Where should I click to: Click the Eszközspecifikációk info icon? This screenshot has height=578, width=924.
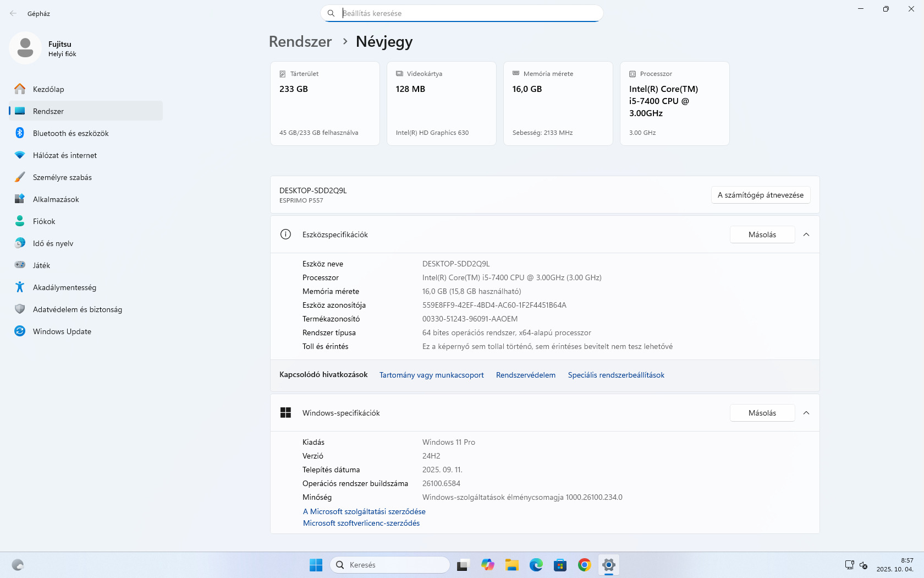285,235
